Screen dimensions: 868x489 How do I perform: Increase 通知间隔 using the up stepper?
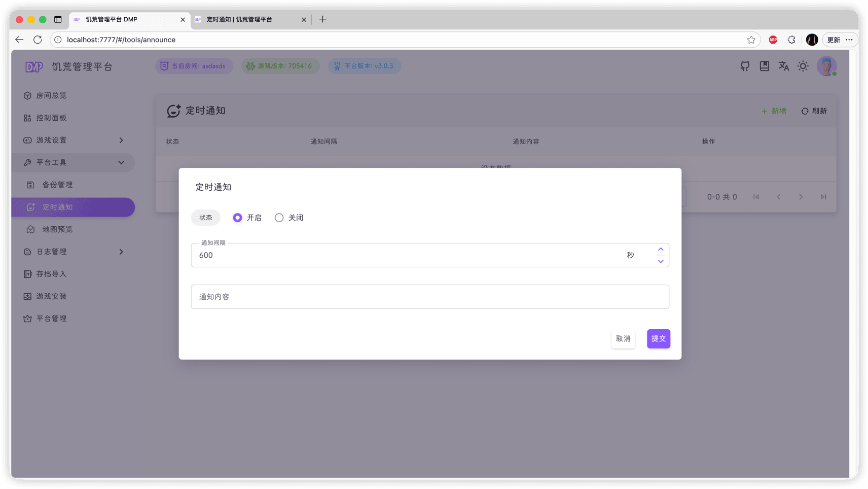point(661,249)
